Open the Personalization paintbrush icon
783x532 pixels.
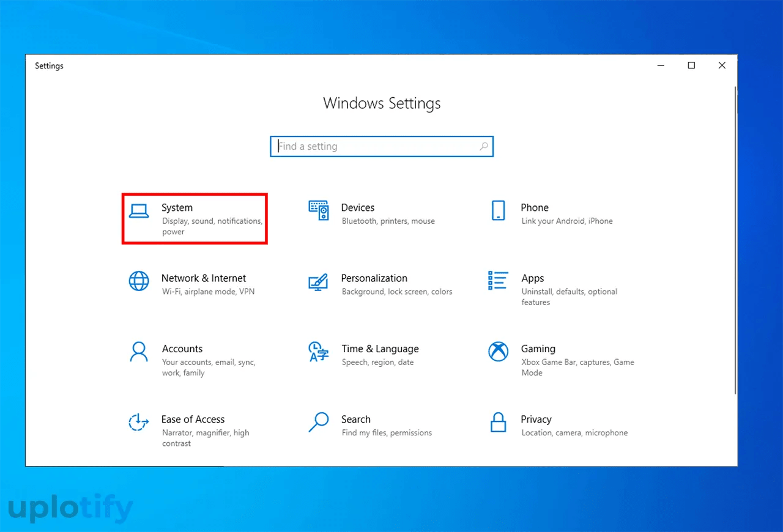(x=319, y=281)
